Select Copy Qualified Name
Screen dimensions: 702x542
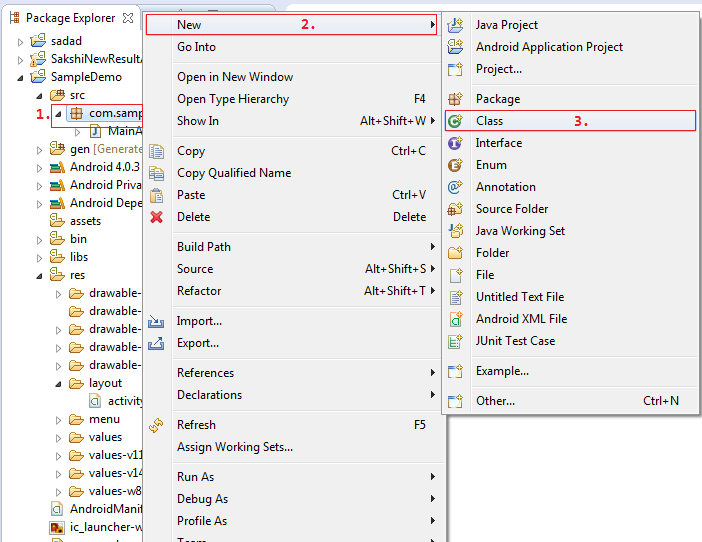(234, 173)
